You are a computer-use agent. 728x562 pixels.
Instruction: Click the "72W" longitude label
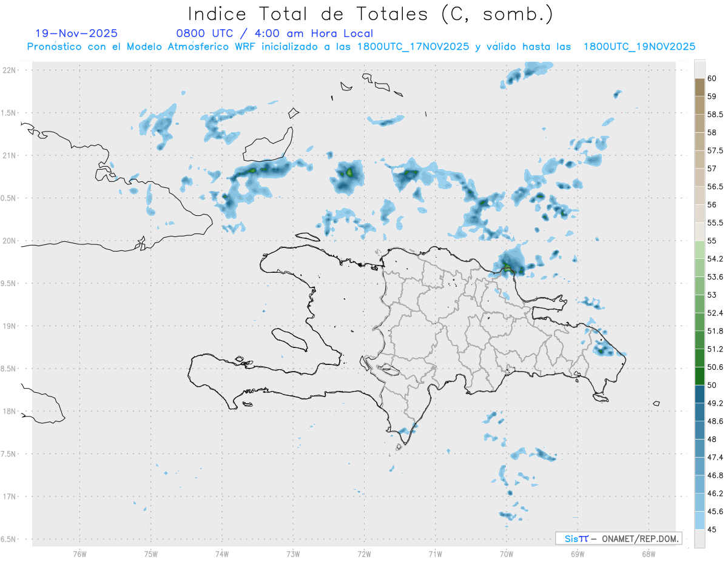pos(364,554)
